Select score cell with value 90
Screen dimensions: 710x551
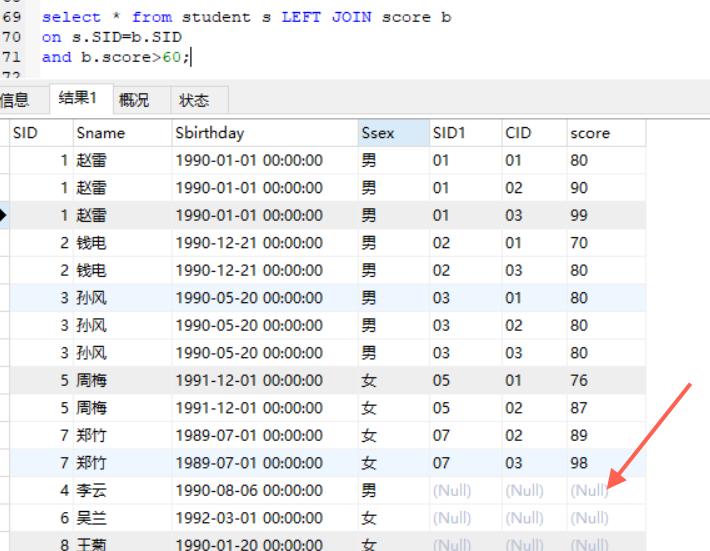click(x=606, y=188)
